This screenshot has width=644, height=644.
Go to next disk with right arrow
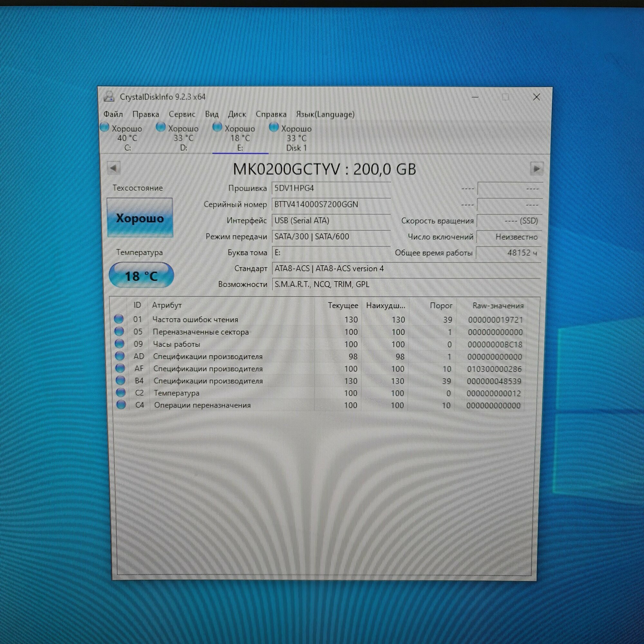[x=536, y=169]
